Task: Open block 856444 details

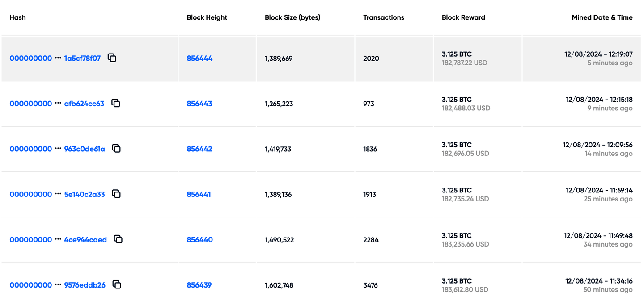Action: 199,58
